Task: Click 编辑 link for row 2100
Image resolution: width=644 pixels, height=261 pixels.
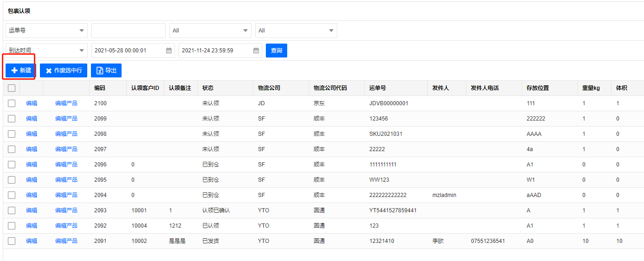Action: point(32,103)
